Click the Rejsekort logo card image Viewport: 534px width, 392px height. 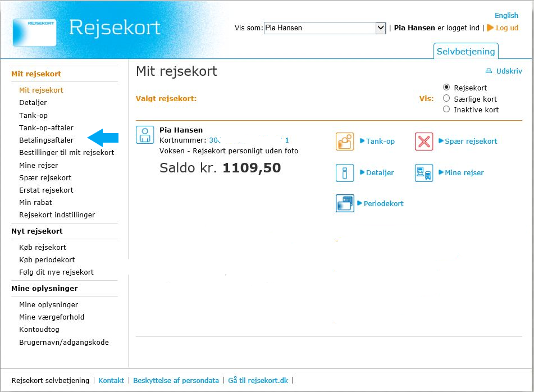(x=34, y=32)
